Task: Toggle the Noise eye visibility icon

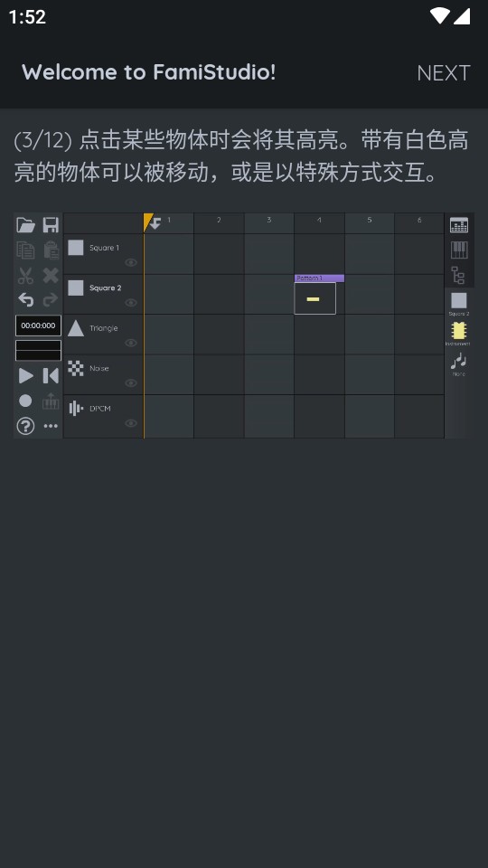Action: point(130,383)
